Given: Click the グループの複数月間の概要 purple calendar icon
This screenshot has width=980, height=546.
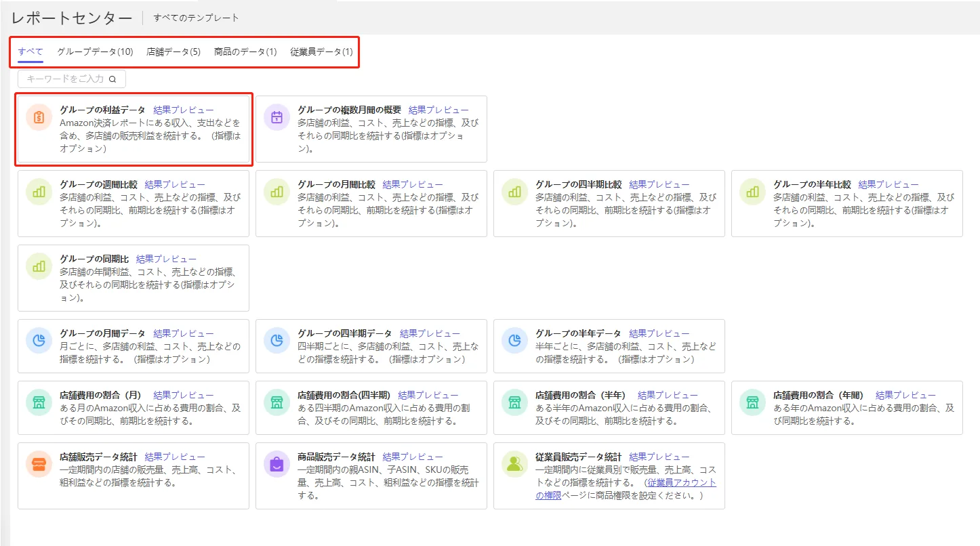Looking at the screenshot, I should click(x=277, y=117).
